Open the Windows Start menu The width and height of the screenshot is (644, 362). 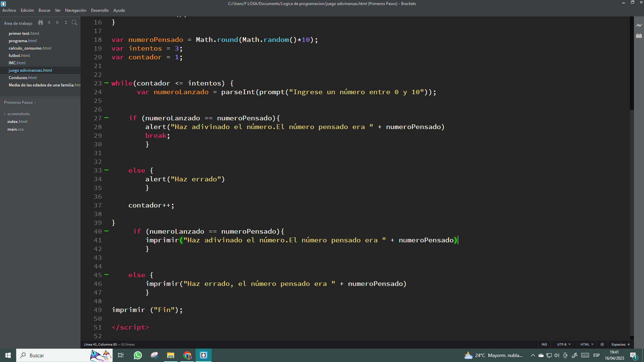[x=8, y=355]
